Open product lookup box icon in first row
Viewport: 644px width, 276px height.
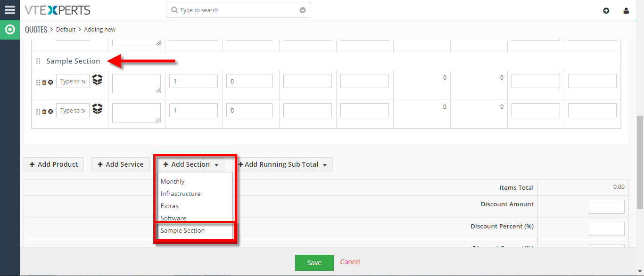[x=97, y=80]
